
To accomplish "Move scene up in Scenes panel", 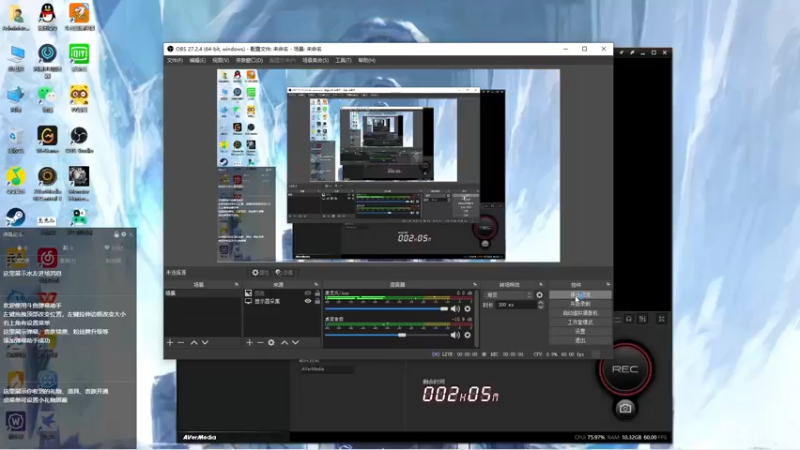I will click(x=194, y=342).
